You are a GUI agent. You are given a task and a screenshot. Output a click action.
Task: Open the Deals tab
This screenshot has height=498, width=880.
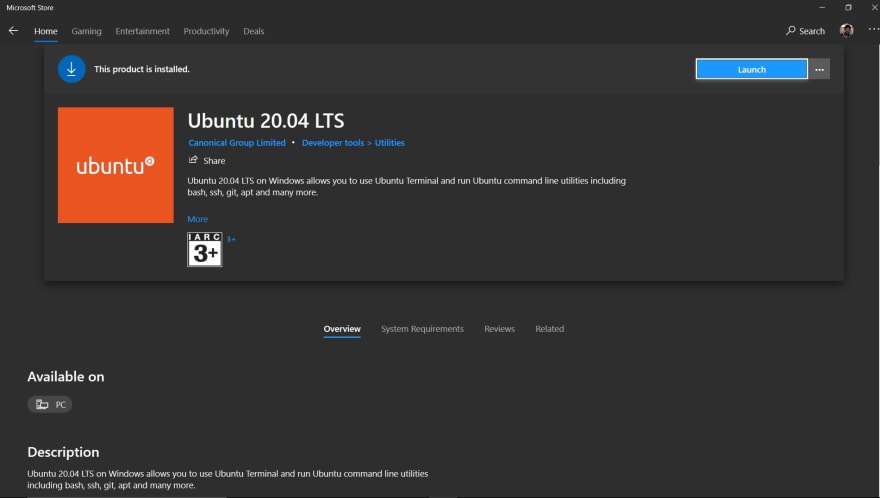[254, 31]
